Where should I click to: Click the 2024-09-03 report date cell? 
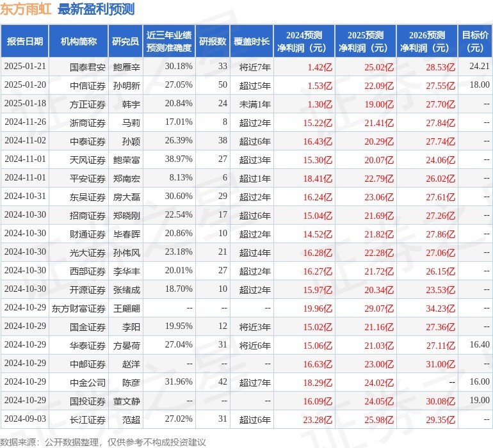tap(23, 420)
